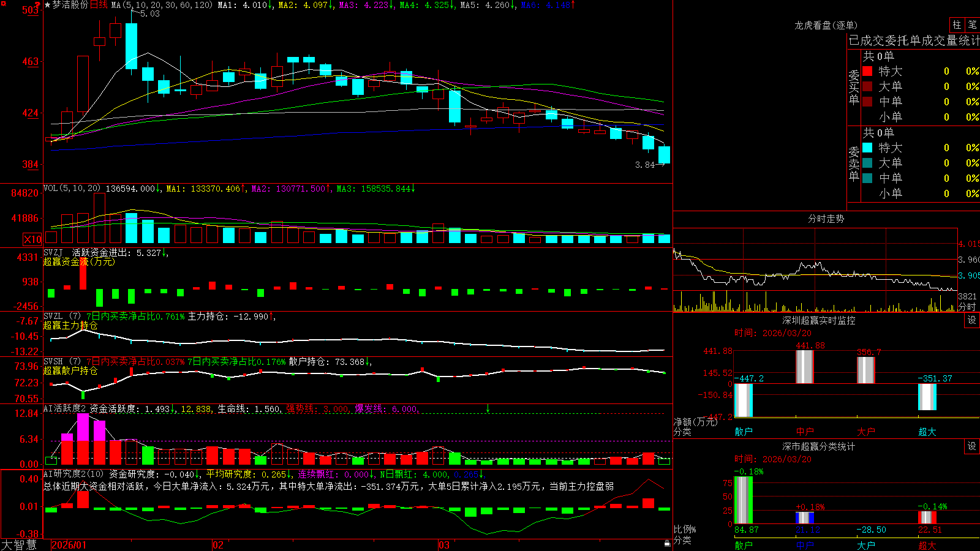Viewport: 980px width, 551px height.
Task: Select 大户 in the 分类统计 panel
Action: click(x=866, y=545)
